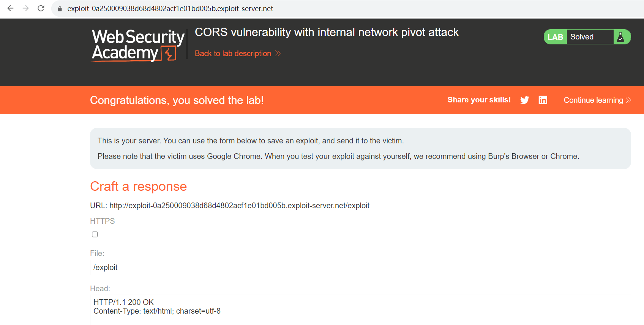The width and height of the screenshot is (644, 325).
Task: Click the browser back arrow
Action: tap(11, 8)
